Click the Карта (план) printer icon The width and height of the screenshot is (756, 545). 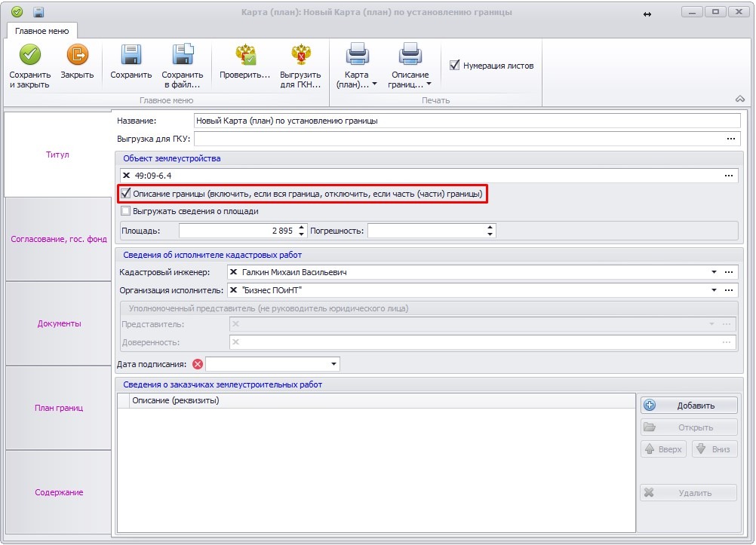click(x=357, y=55)
